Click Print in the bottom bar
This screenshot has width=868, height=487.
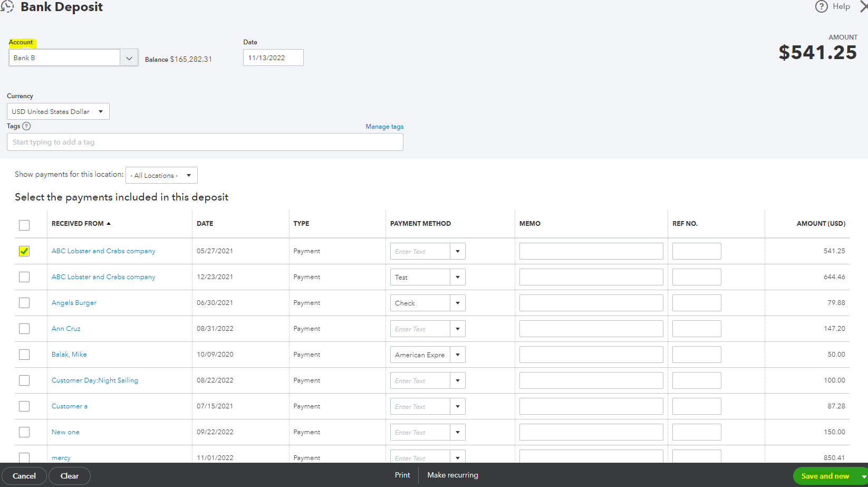[402, 475]
